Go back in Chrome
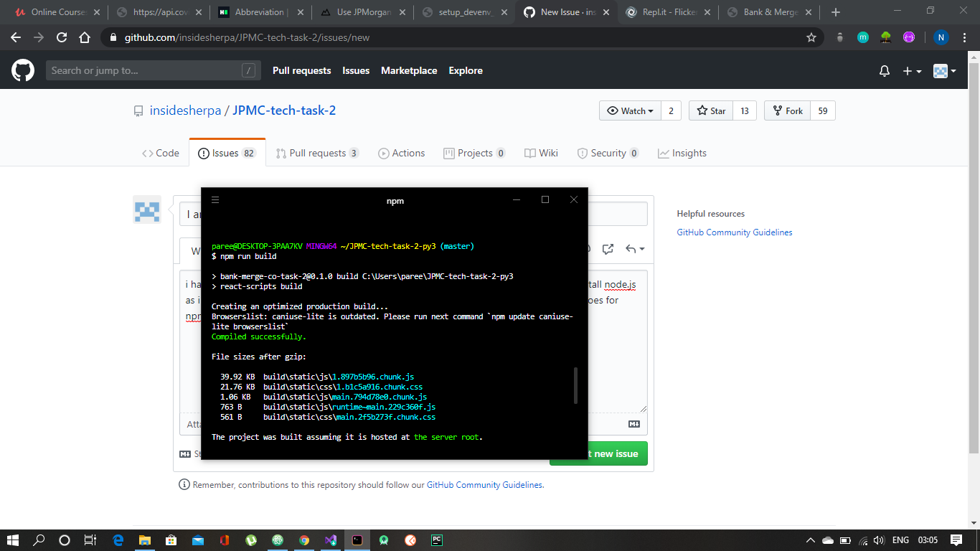The width and height of the screenshot is (980, 551). pyautogui.click(x=16, y=37)
